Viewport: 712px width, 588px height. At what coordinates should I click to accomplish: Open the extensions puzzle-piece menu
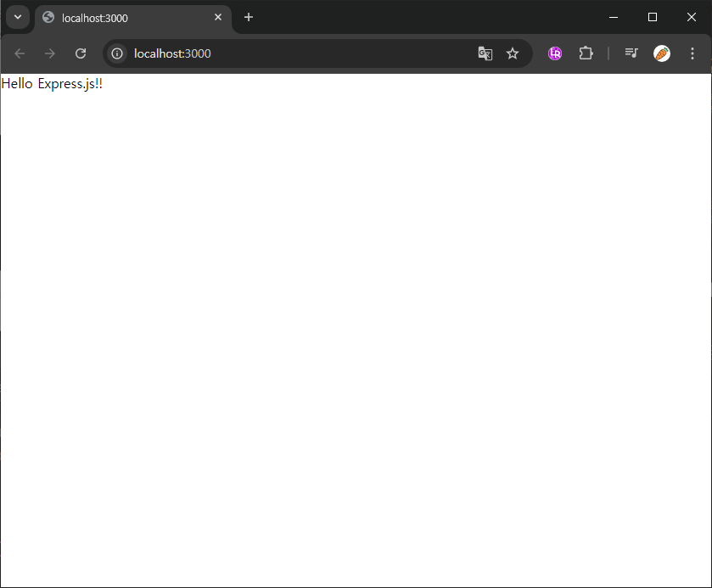[x=586, y=53]
